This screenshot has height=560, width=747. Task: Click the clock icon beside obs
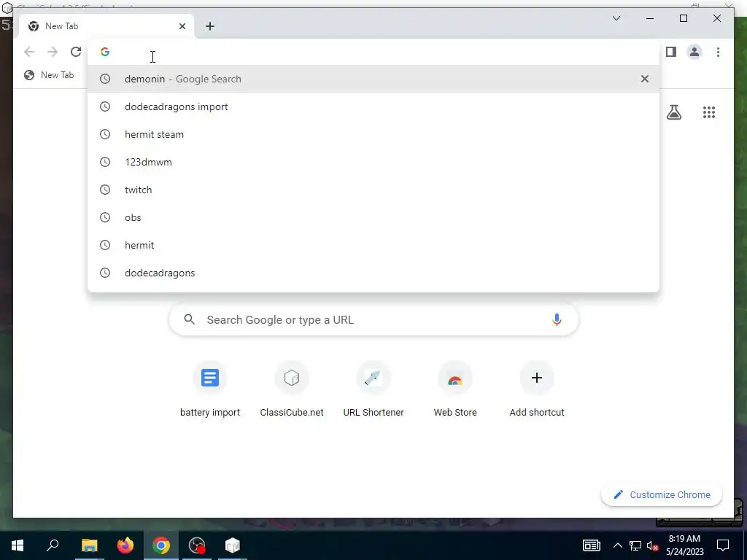tap(105, 217)
